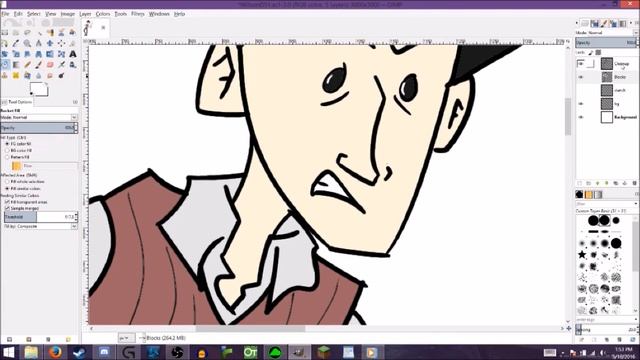Open Firefox from the taskbar
The image size is (640, 360).
[55, 352]
